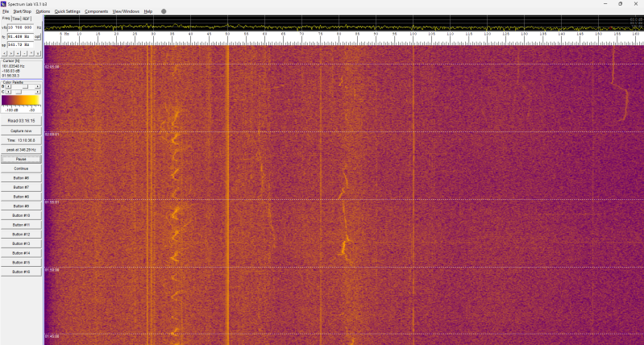This screenshot has height=345, width=644.
Task: Open the File menu
Action: (6, 11)
